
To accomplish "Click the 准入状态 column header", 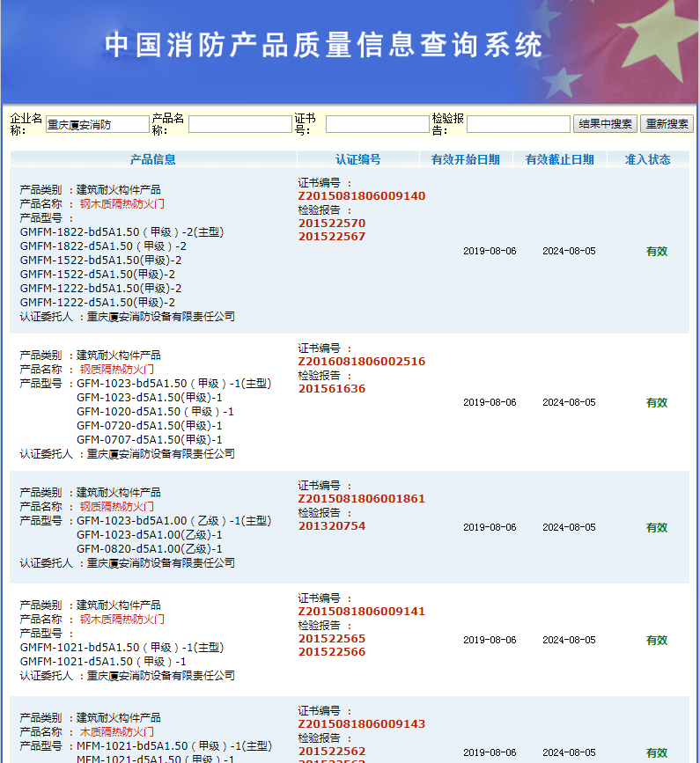I will point(647,159).
